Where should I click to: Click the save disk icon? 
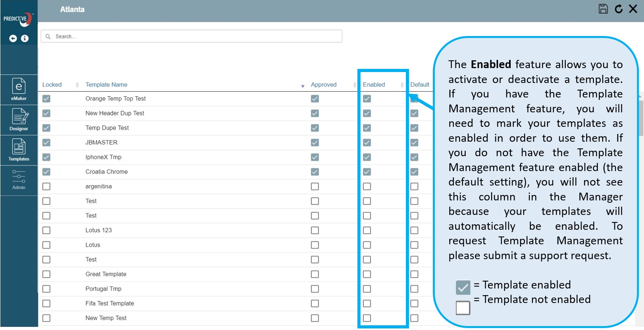pos(603,9)
